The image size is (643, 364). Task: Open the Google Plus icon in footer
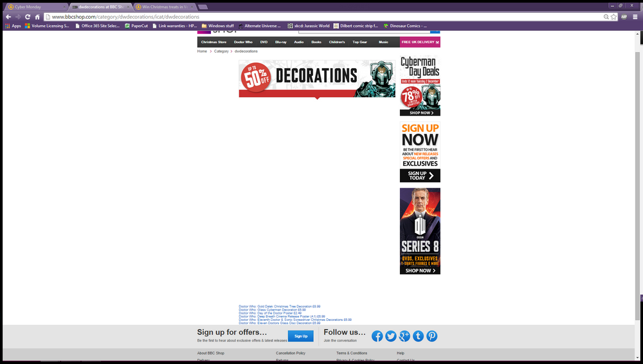tap(404, 336)
